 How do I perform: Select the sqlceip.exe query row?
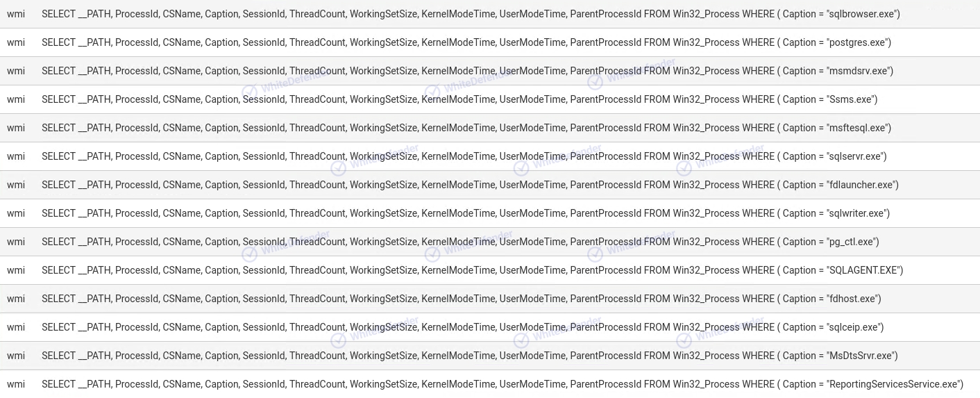(490, 327)
